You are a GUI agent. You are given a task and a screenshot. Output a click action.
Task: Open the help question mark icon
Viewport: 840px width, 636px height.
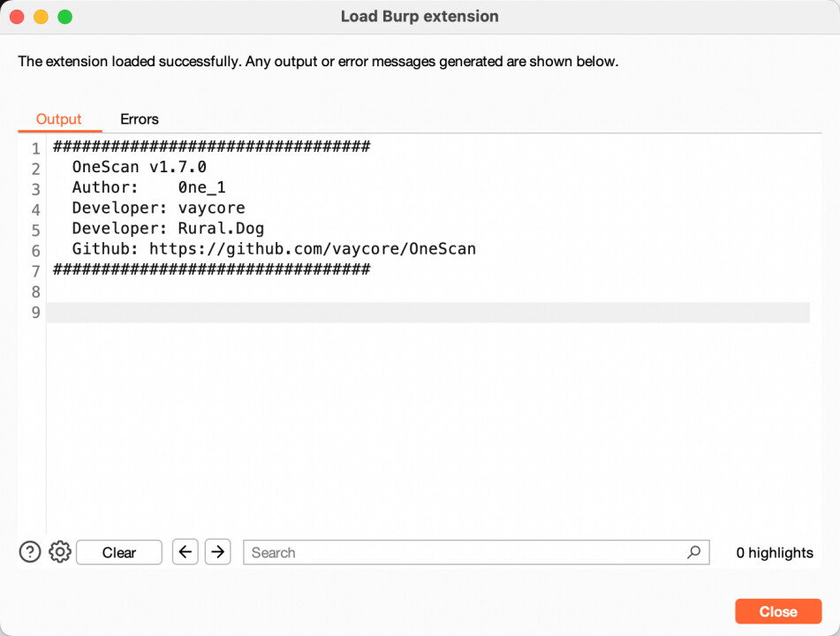click(30, 552)
